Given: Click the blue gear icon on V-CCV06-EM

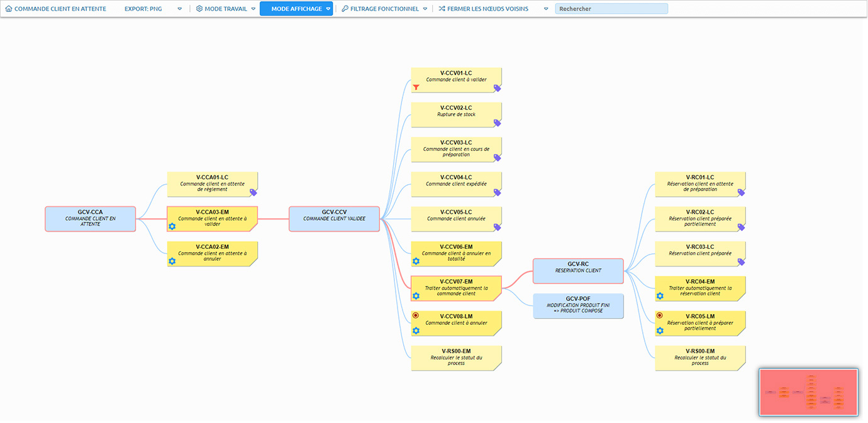Looking at the screenshot, I should pos(416,261).
